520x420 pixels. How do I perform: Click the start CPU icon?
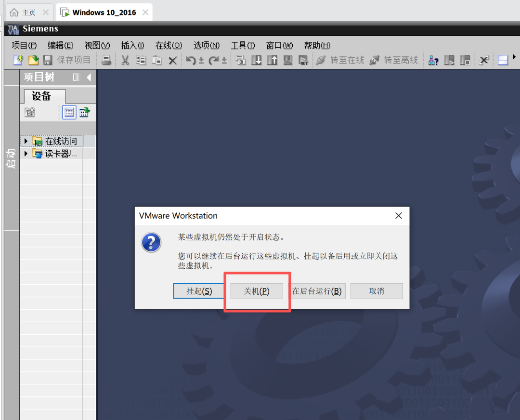449,60
